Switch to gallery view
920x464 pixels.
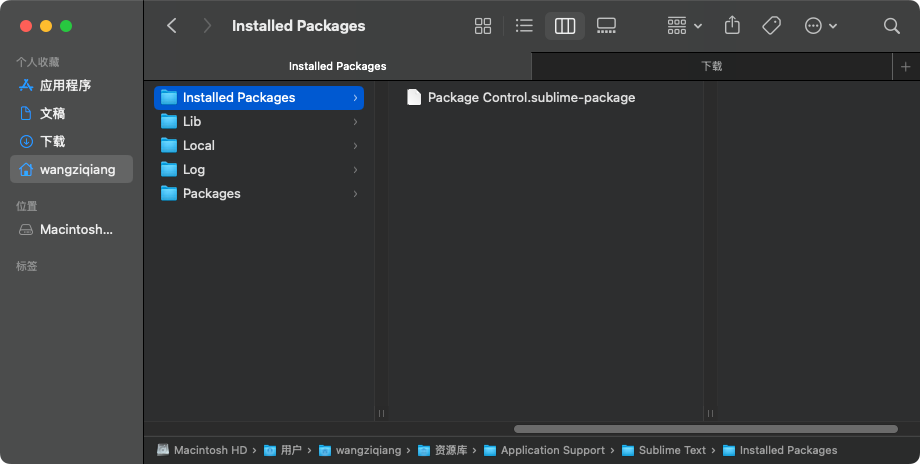tap(606, 26)
